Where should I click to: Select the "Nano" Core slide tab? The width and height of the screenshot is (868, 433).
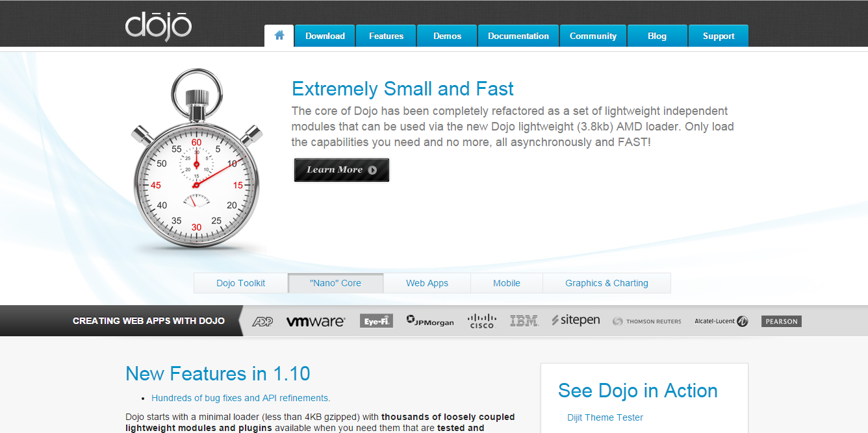click(336, 283)
